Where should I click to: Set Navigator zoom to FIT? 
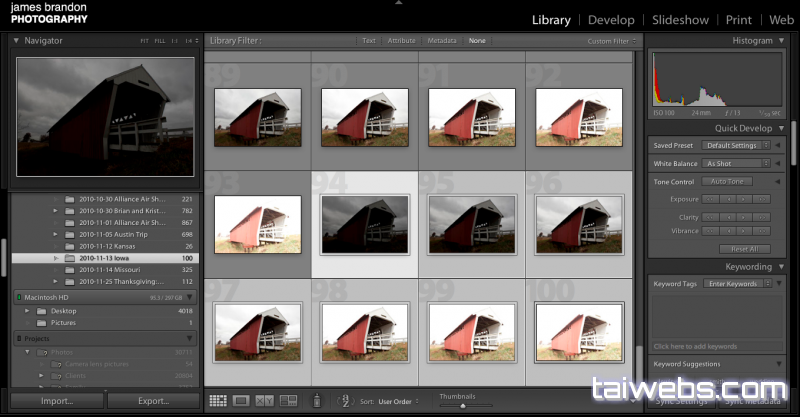[x=146, y=41]
